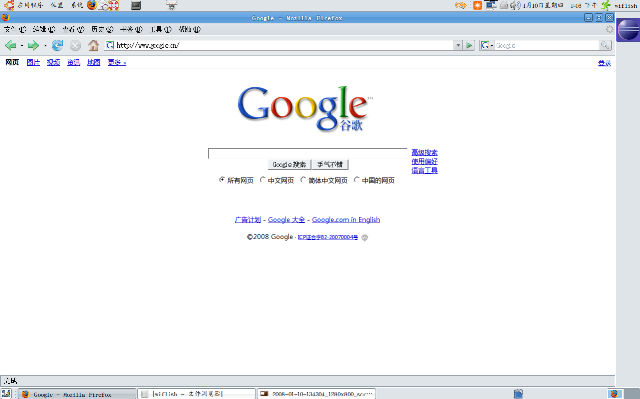This screenshot has height=399, width=640.
Task: Open the address bar history dropdown arrow
Action: (x=458, y=45)
